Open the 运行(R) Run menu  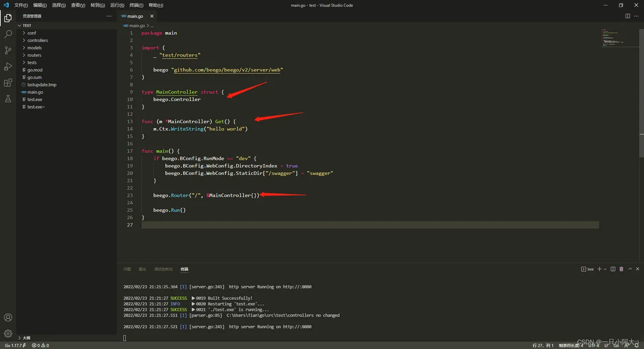click(x=117, y=5)
